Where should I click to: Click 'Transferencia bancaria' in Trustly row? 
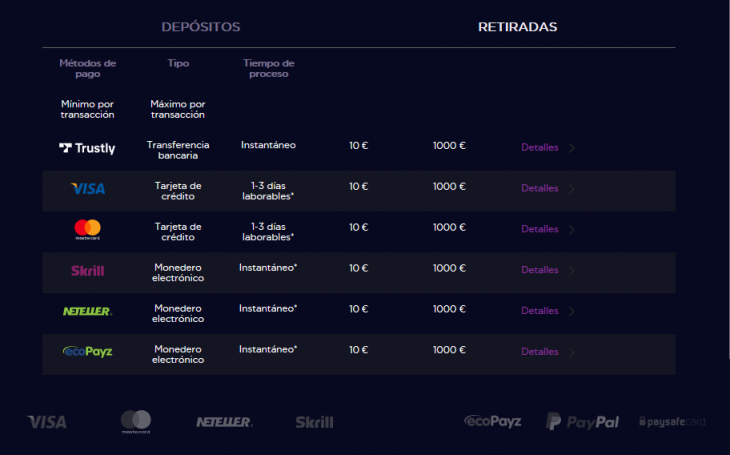(178, 150)
